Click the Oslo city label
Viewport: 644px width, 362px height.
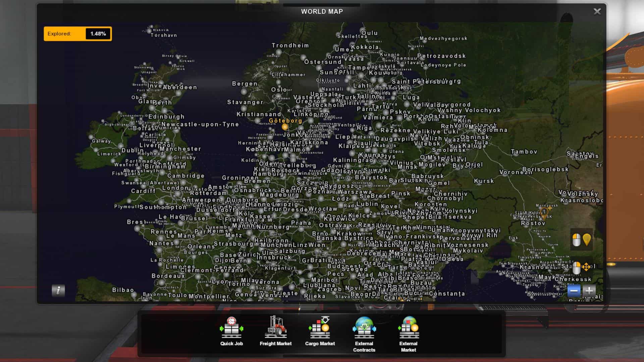(x=279, y=89)
